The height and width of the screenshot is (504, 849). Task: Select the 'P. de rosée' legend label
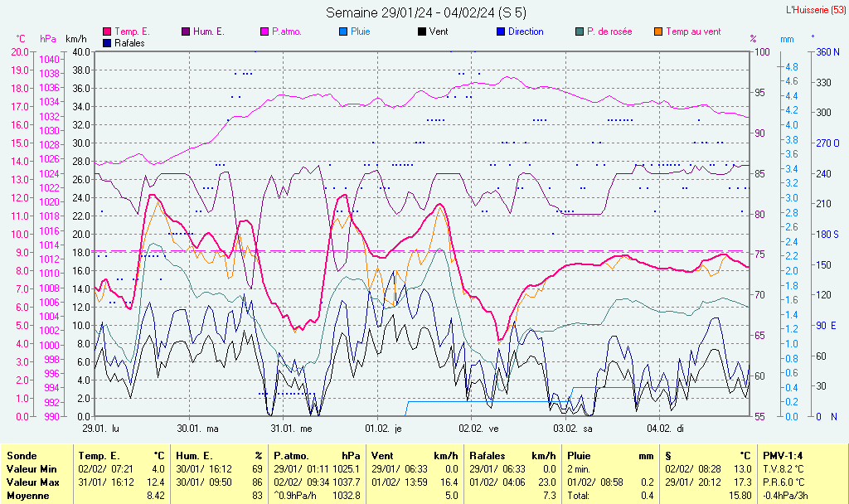click(x=609, y=32)
